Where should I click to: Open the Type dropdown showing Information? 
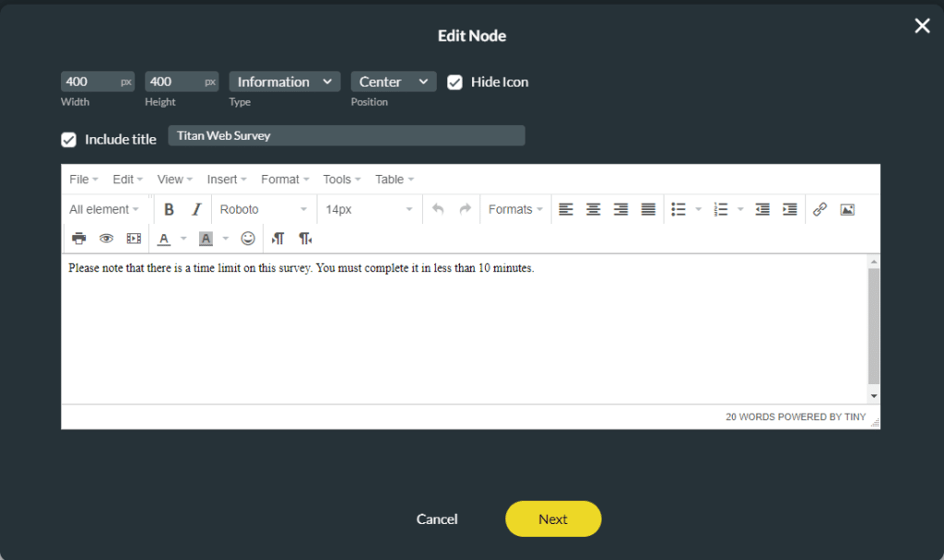[284, 81]
